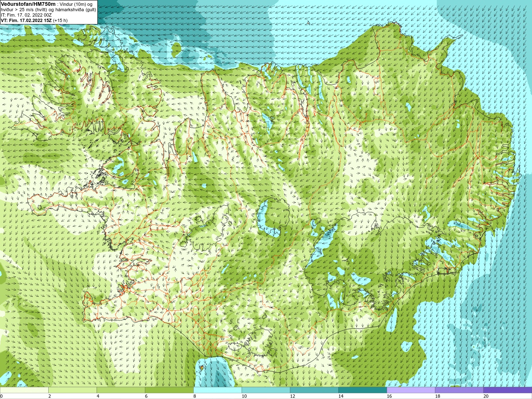This screenshot has height=399, width=532.
Task: Click the turquoise 10–12 legend swatch
Action: (x=266, y=390)
